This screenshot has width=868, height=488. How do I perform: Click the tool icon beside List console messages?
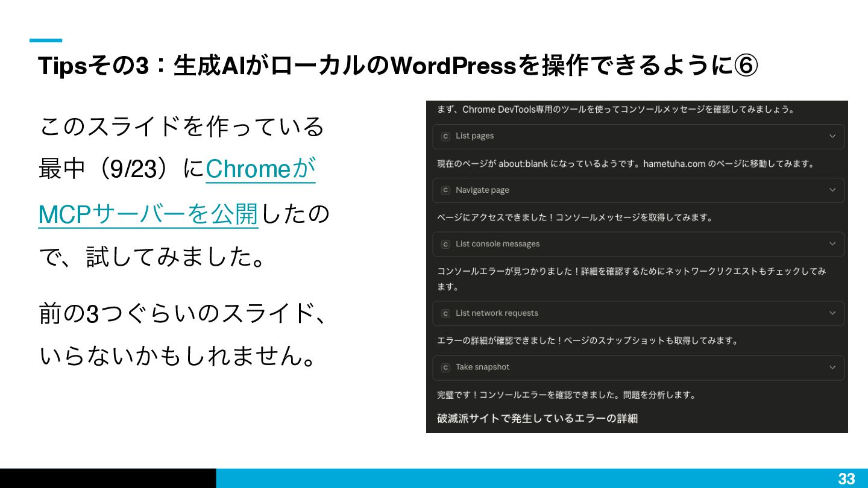(446, 244)
